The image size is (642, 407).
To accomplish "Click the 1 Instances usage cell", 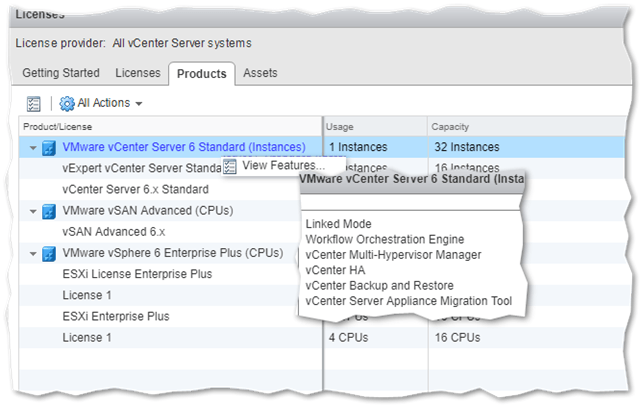I will tap(358, 147).
